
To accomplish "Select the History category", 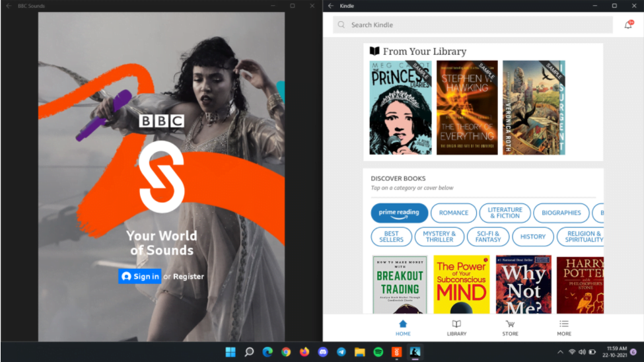I will click(x=532, y=236).
